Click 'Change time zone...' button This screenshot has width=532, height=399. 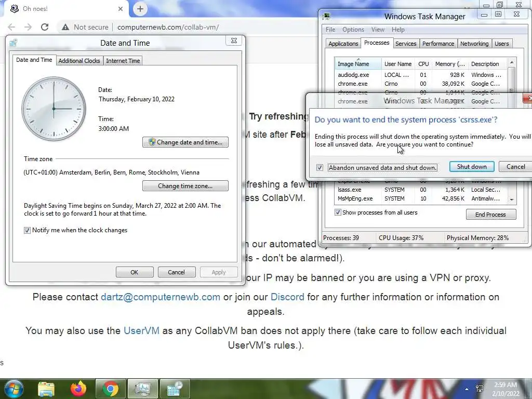(x=185, y=186)
